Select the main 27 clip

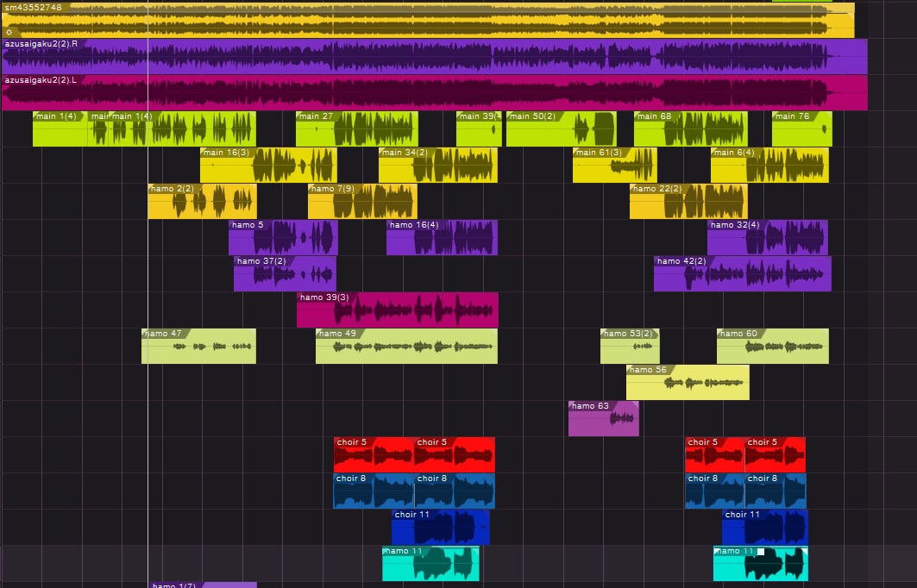click(x=357, y=128)
